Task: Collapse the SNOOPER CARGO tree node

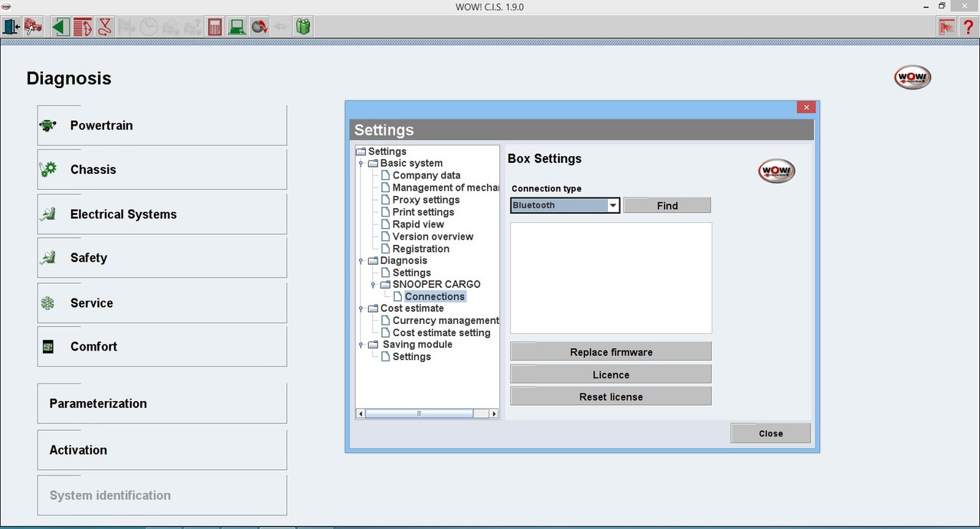Action: click(373, 285)
